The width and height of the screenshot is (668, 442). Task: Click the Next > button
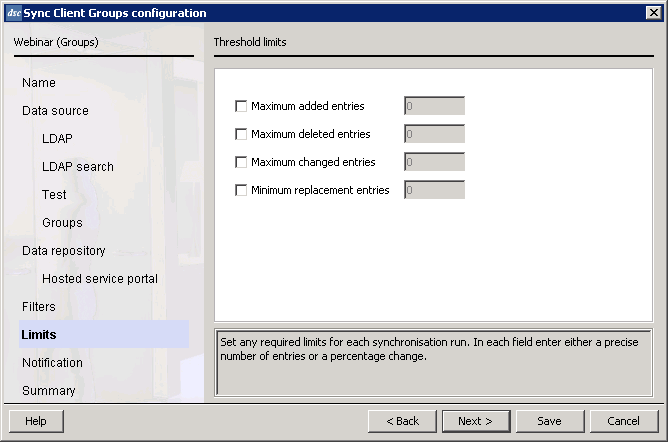click(x=476, y=421)
